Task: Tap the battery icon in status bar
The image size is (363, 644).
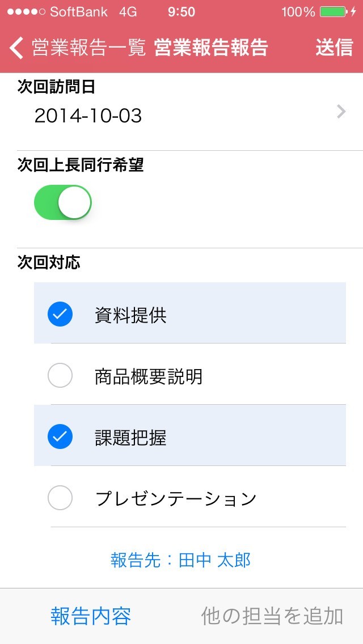Action: (x=334, y=12)
